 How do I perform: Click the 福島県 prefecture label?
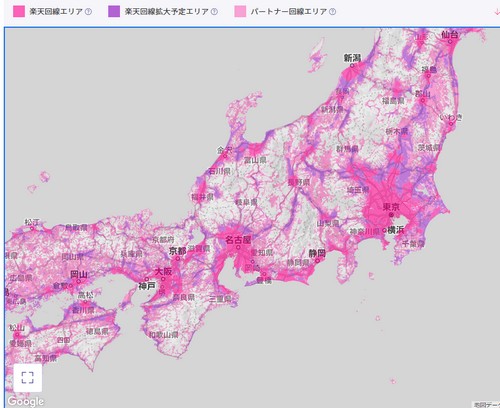coord(393,100)
